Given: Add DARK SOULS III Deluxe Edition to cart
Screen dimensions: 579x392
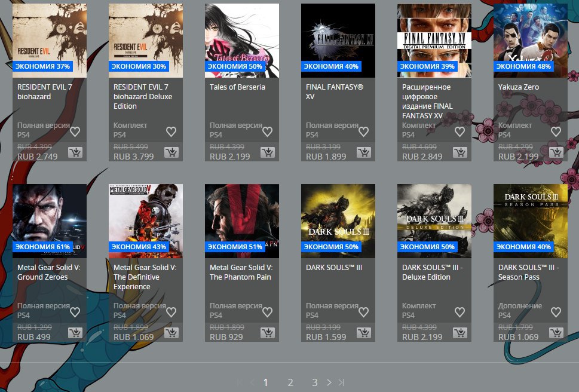Looking at the screenshot, I should [460, 333].
